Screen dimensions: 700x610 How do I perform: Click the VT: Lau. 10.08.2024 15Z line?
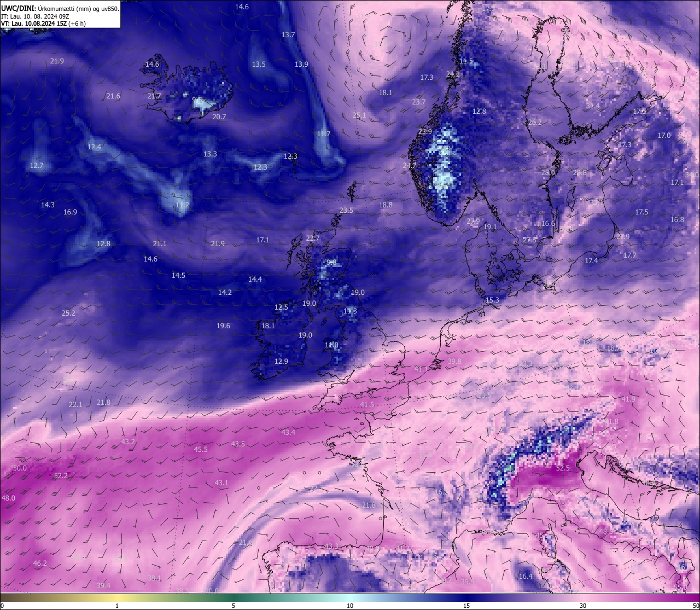click(x=43, y=24)
